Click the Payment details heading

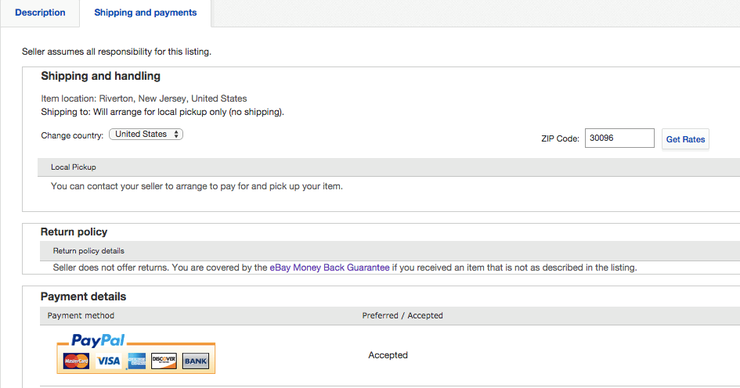point(83,296)
